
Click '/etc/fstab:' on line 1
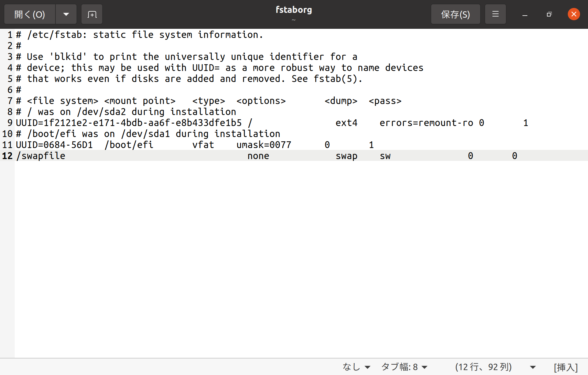[x=57, y=35]
